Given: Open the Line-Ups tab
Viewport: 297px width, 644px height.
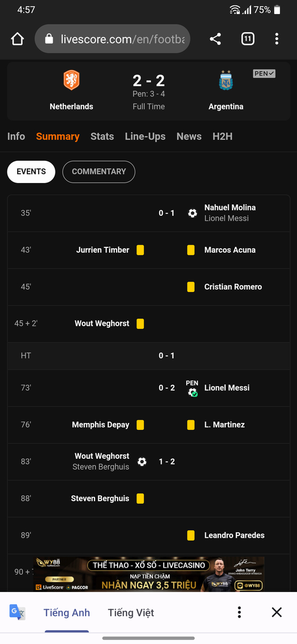Looking at the screenshot, I should 145,136.
